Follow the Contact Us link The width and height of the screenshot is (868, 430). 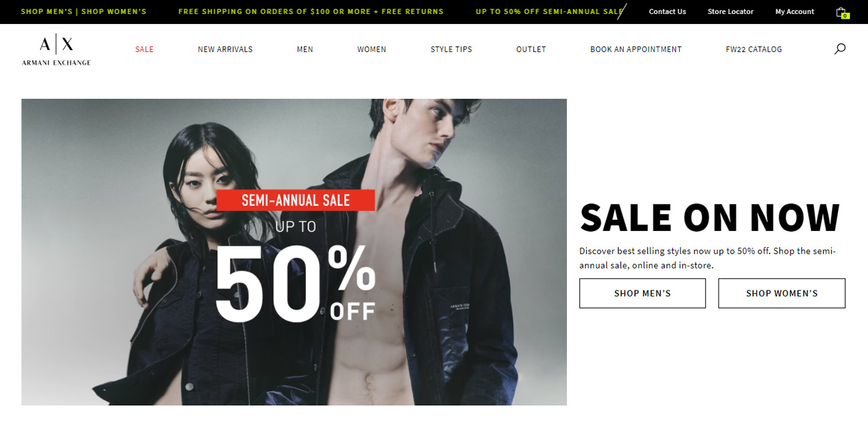click(668, 12)
